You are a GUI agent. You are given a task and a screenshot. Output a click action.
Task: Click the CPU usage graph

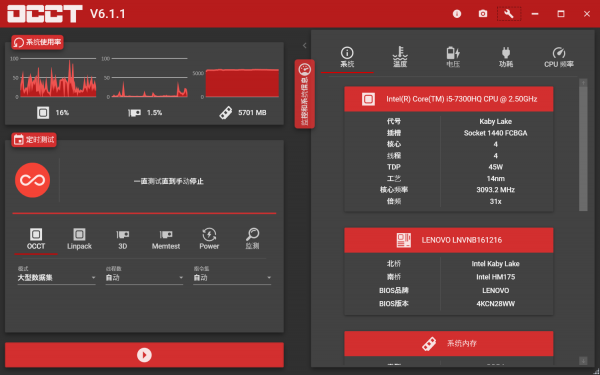(x=58, y=78)
